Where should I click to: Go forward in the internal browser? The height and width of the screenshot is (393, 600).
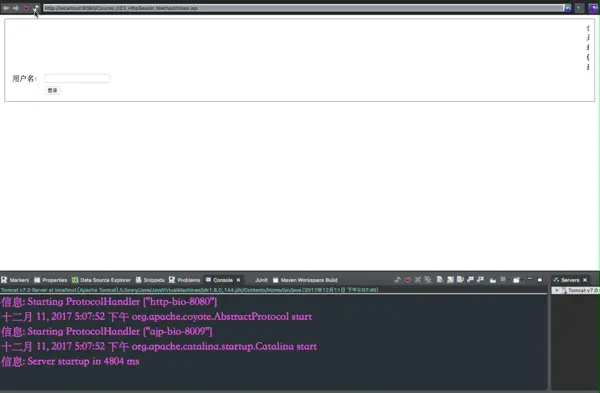click(x=16, y=8)
